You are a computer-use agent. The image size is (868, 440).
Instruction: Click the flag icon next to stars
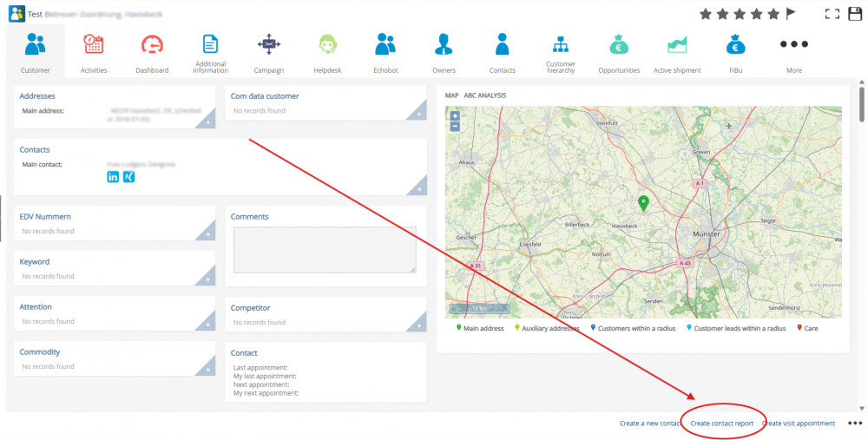(791, 14)
